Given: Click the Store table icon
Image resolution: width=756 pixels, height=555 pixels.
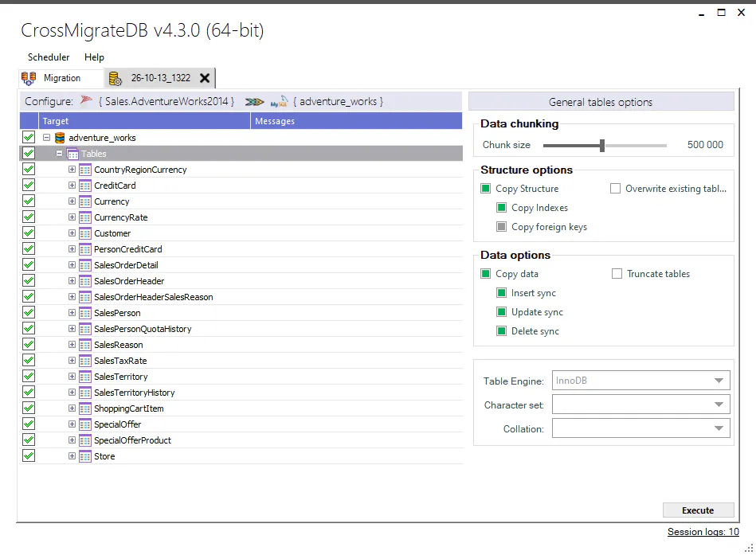Looking at the screenshot, I should [85, 456].
